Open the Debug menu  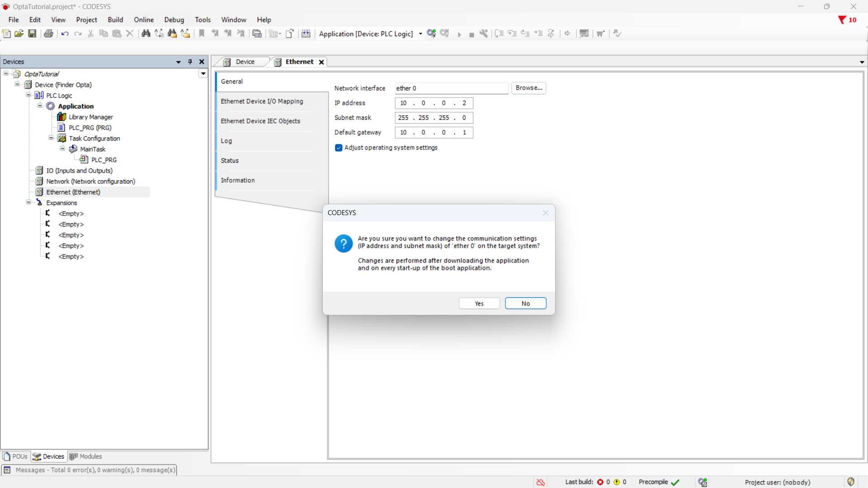[x=174, y=19]
